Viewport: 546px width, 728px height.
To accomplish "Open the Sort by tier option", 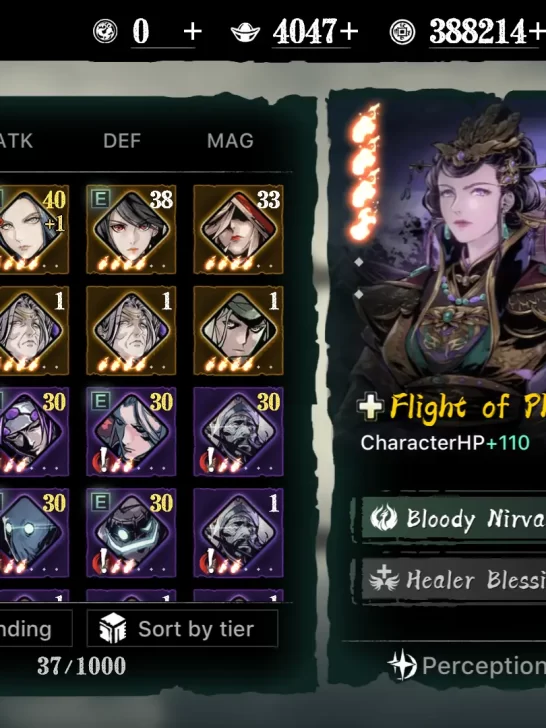I will [182, 629].
